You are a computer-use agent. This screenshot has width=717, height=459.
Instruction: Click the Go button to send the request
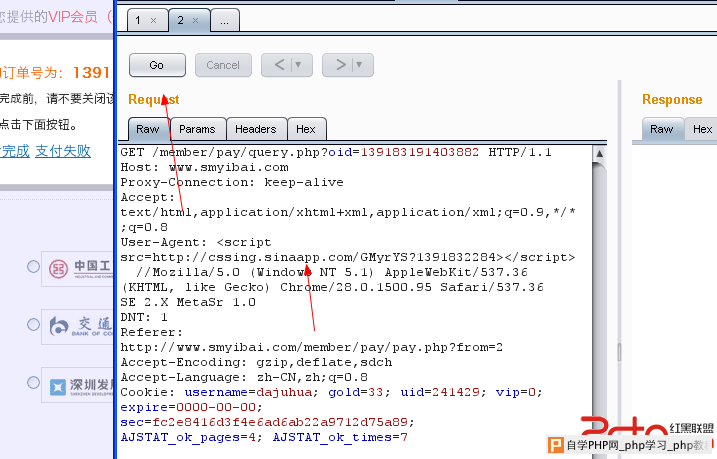coord(157,65)
